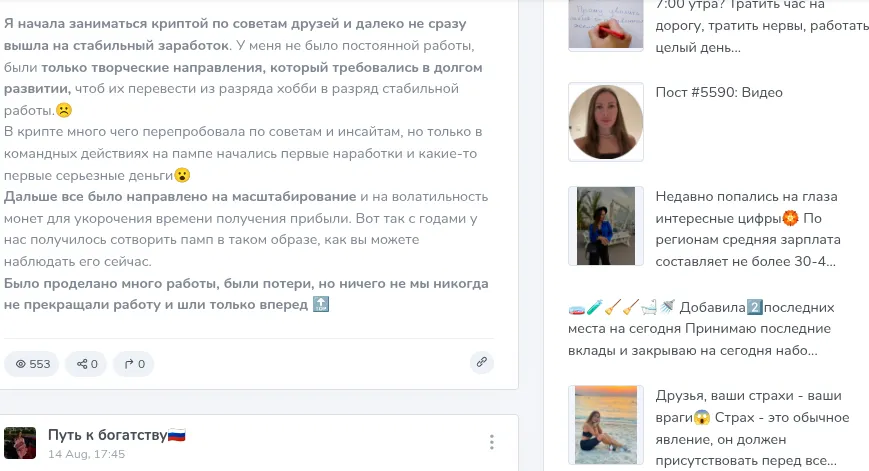Click the round woman portrait thumbnail

606,122
